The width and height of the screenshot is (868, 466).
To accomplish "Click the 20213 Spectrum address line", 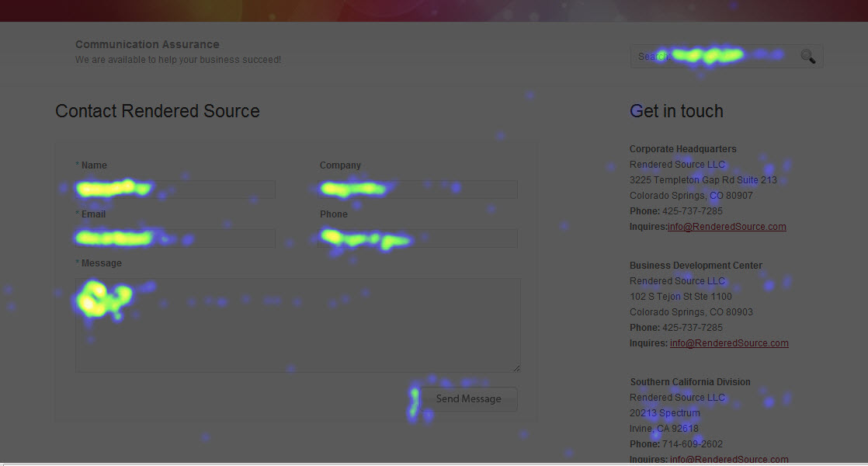I will [665, 413].
